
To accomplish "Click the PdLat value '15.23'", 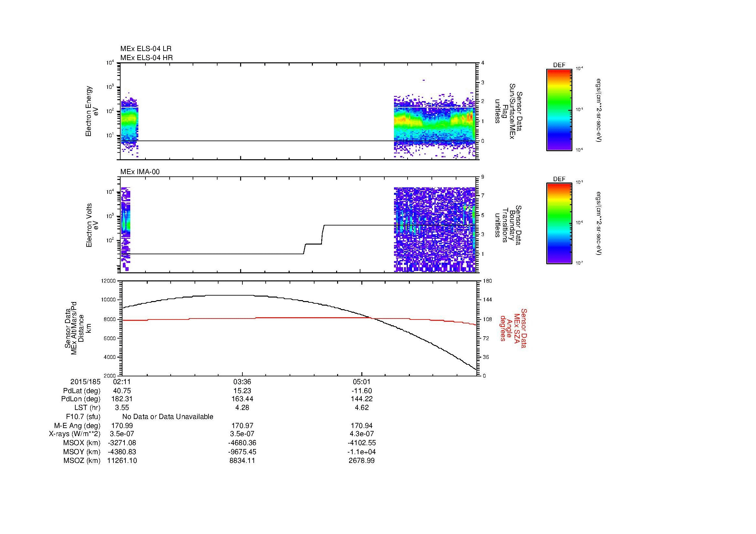I will pyautogui.click(x=242, y=391).
